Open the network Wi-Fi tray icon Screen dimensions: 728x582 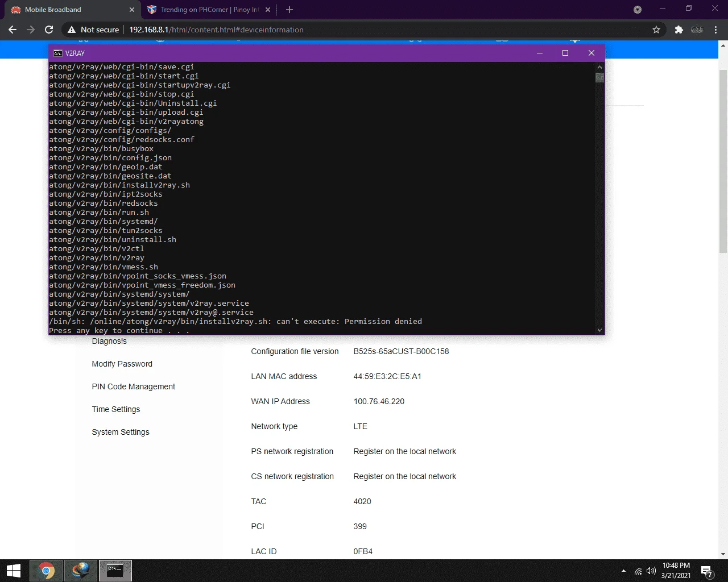[x=638, y=571]
